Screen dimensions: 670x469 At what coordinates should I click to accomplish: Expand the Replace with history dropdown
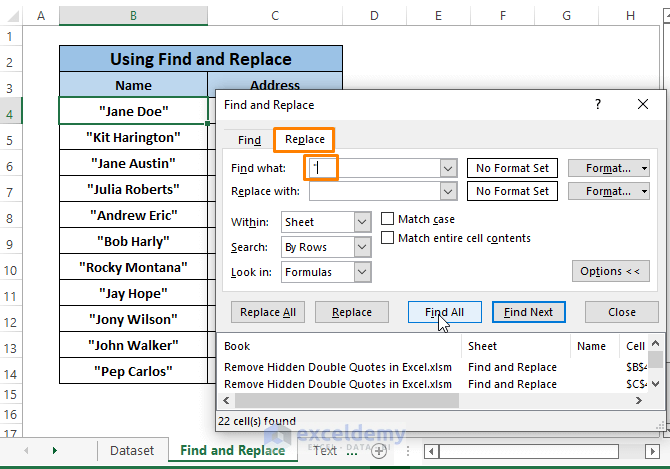pos(448,191)
